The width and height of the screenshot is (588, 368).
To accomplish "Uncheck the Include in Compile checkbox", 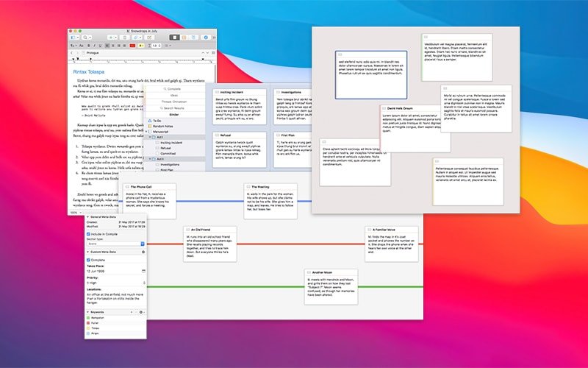I will click(x=90, y=233).
